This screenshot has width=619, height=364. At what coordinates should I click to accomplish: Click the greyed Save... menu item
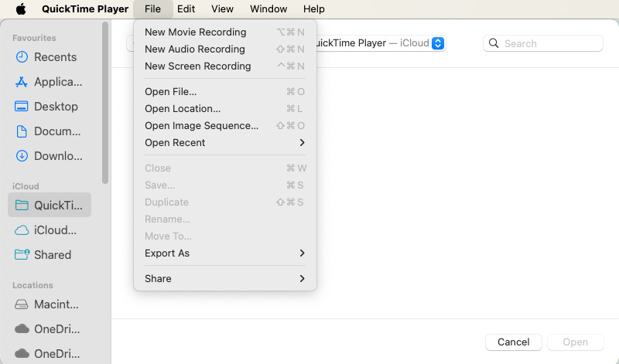point(225,185)
